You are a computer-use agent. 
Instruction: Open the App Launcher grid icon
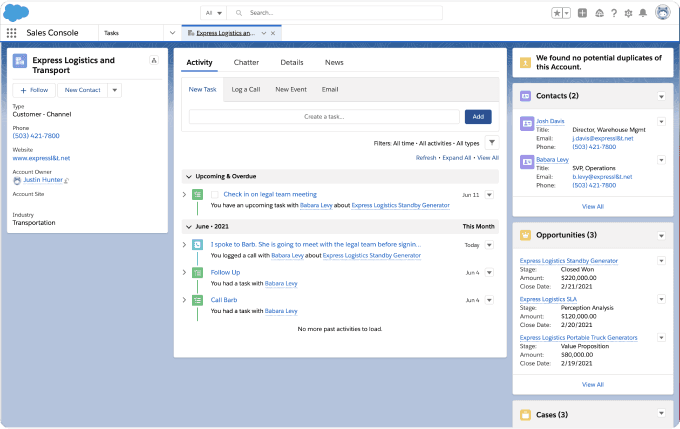(12, 33)
